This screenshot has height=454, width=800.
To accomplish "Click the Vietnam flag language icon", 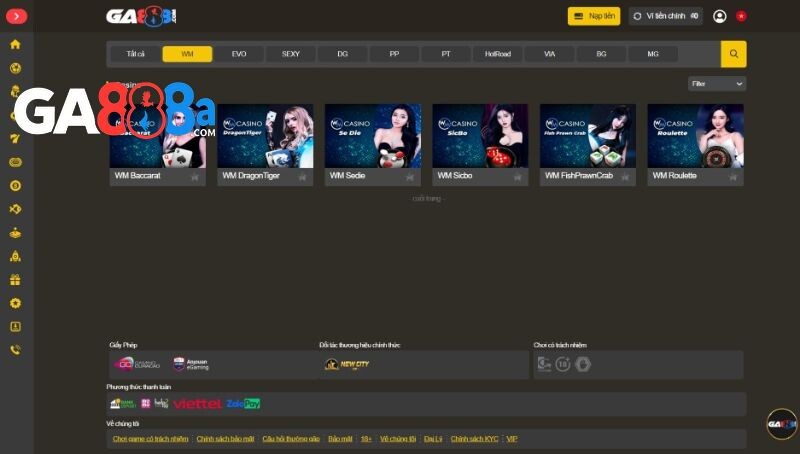I will 741,16.
